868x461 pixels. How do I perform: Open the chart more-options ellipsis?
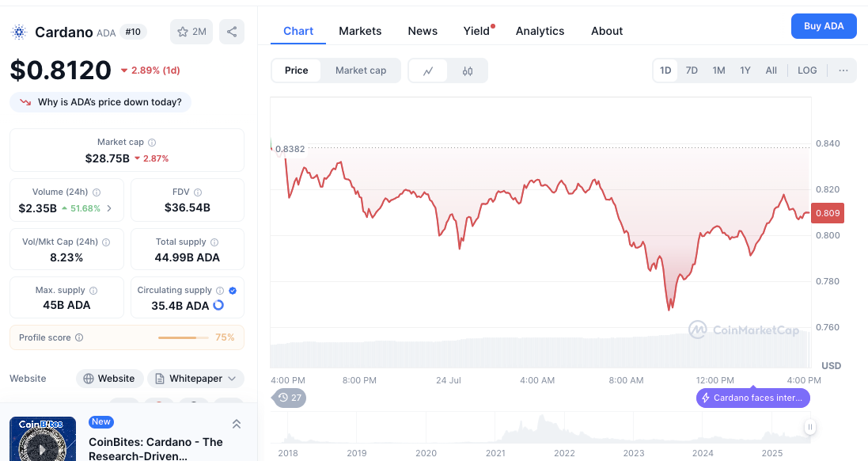[x=843, y=70]
